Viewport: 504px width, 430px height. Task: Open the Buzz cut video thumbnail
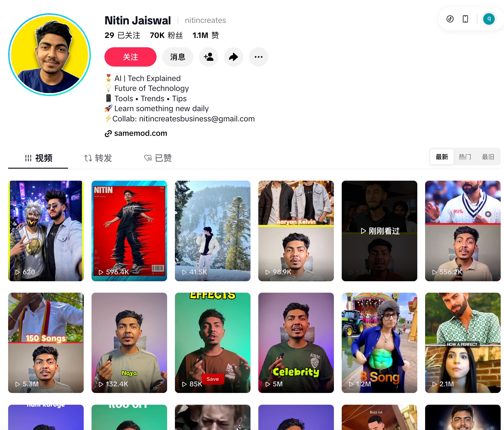tap(379, 417)
